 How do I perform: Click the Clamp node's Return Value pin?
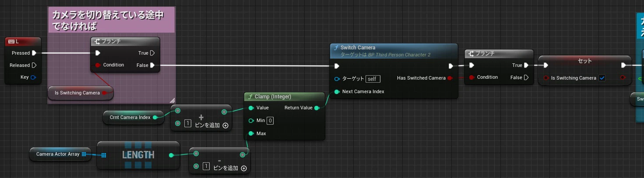(317, 108)
